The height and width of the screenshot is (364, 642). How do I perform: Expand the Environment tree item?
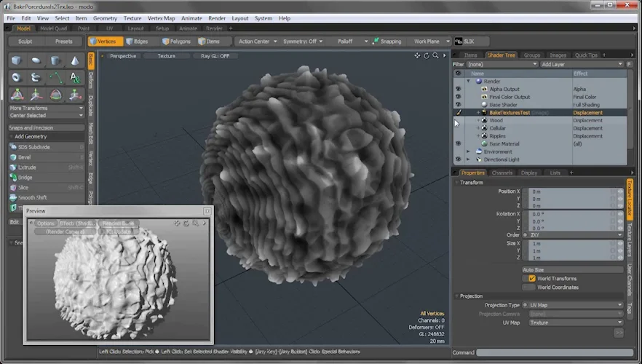[468, 151]
